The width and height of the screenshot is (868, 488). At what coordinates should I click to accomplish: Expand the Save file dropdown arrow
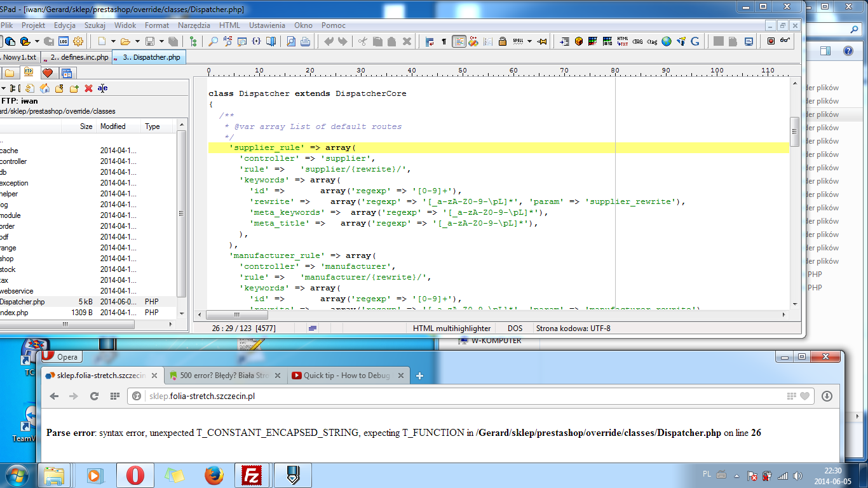point(161,41)
